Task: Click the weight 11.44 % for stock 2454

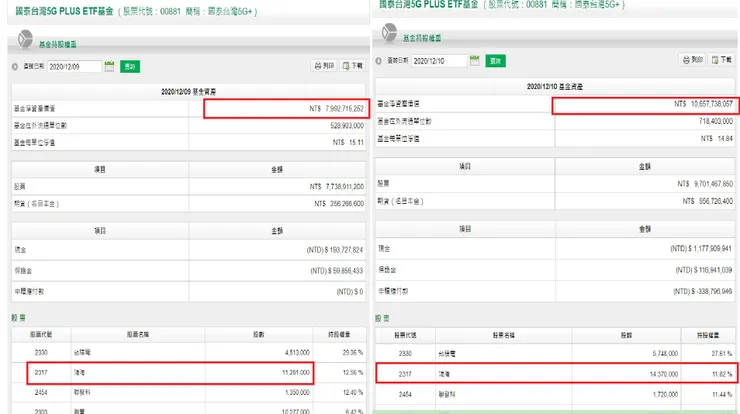Action: click(722, 394)
